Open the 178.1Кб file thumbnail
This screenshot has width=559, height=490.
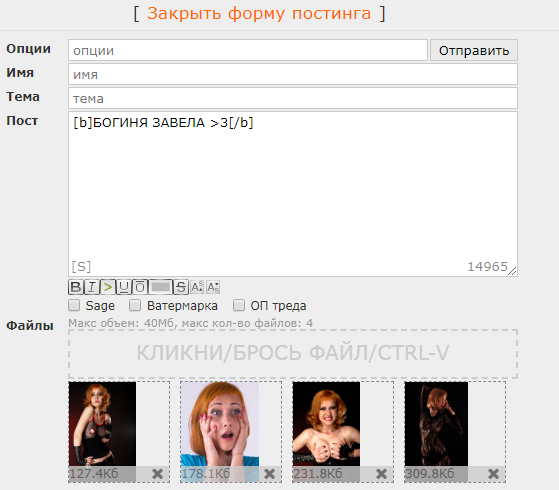[220, 424]
